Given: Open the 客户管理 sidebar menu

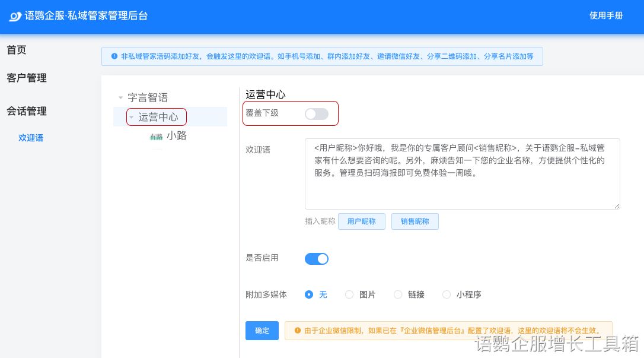Looking at the screenshot, I should pos(27,78).
